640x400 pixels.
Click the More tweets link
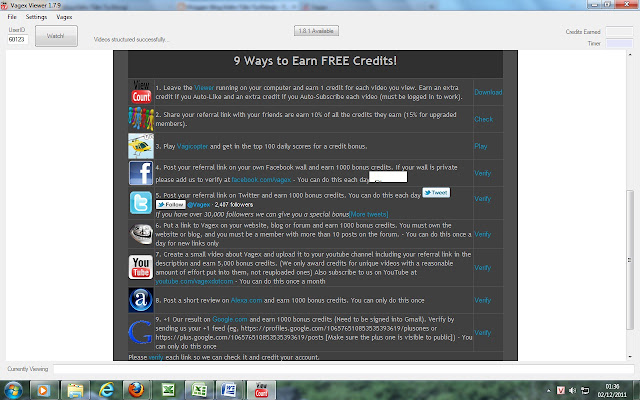click(x=369, y=214)
